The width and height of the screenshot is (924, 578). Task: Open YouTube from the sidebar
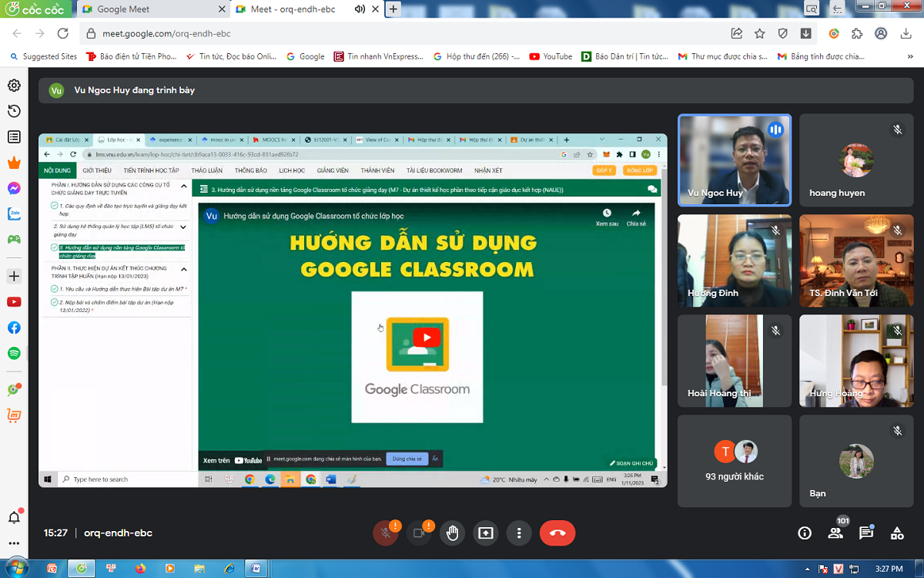14,302
